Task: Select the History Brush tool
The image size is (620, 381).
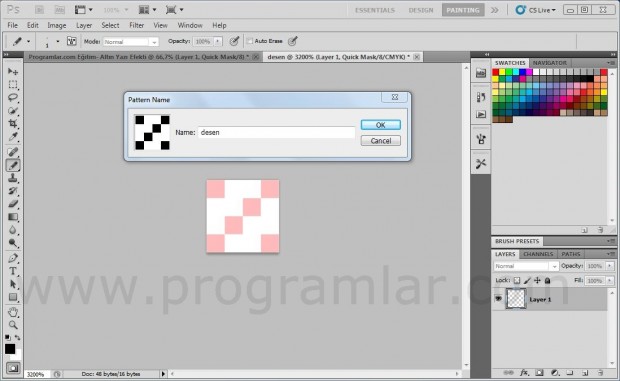Action: tap(13, 191)
